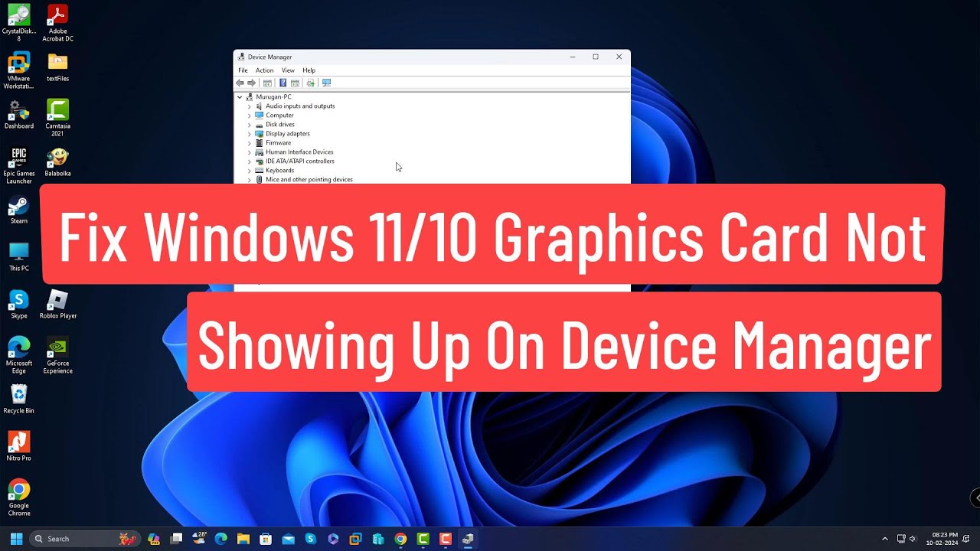This screenshot has height=551, width=980.
Task: Click the blue Help icon in toolbar
Action: pyautogui.click(x=283, y=83)
